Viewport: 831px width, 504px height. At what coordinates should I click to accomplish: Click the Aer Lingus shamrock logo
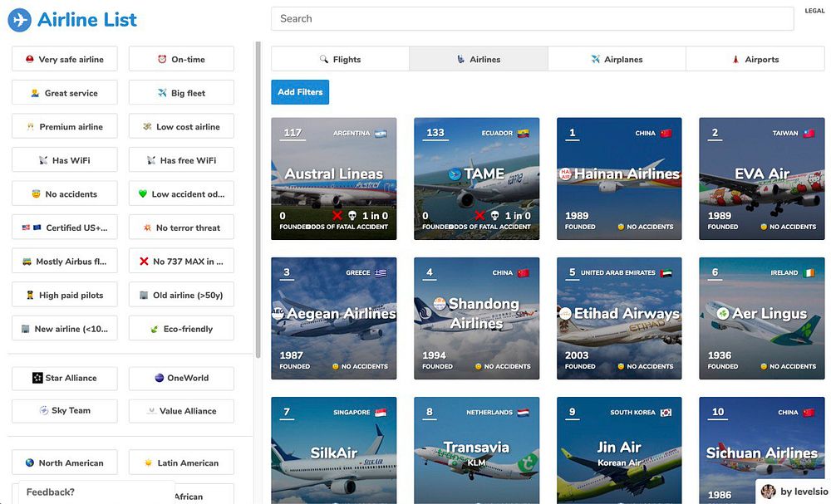tap(723, 313)
